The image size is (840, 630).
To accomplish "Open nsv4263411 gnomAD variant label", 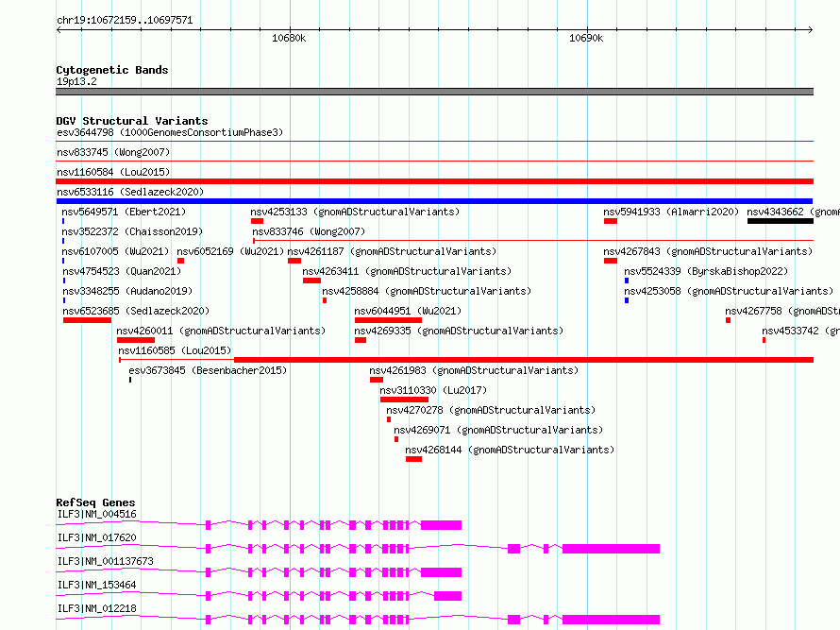I will (407, 271).
